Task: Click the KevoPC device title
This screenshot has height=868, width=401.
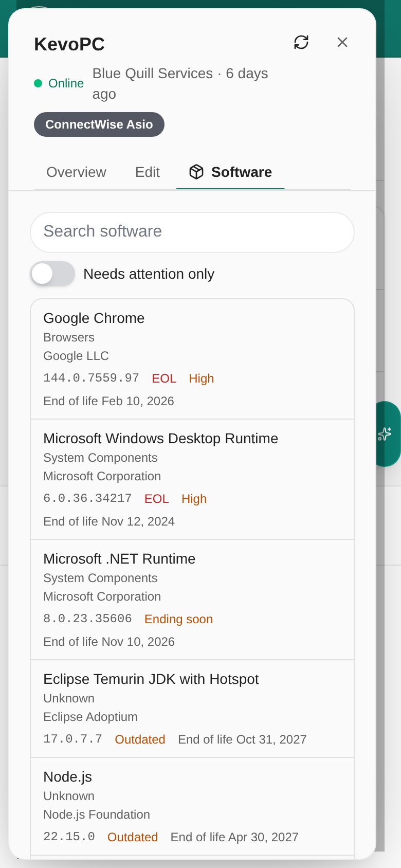Action: click(69, 44)
